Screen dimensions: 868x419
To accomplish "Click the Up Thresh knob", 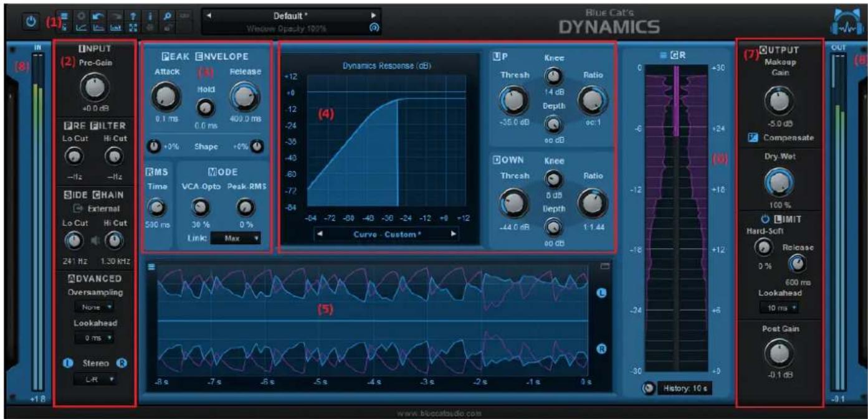I will tap(513, 100).
